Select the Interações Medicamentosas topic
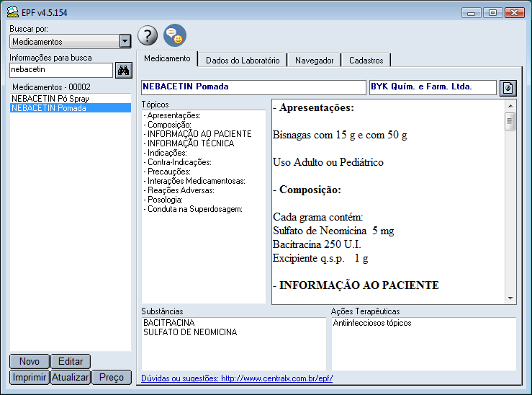This screenshot has height=395, width=532. [x=194, y=181]
